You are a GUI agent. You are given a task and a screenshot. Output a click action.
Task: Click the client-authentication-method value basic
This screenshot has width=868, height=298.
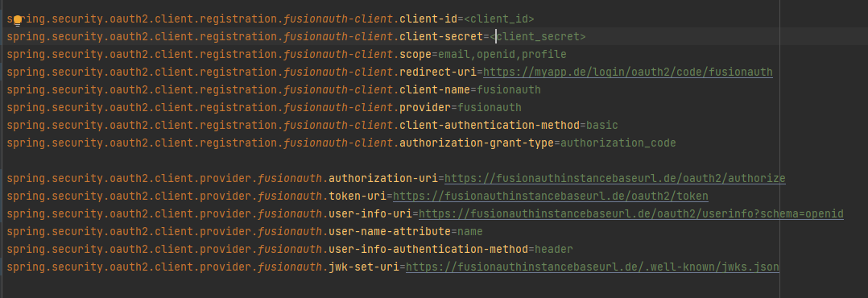tap(601, 125)
